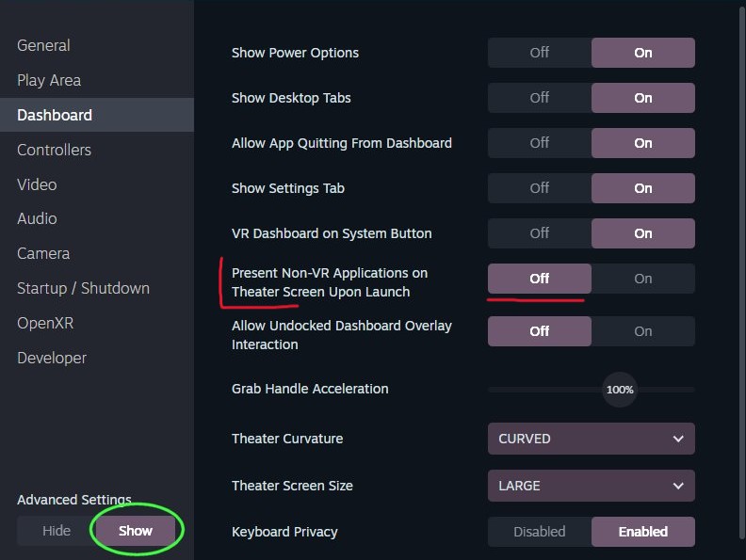Select the Audio section
This screenshot has height=560, width=746.
(x=37, y=218)
